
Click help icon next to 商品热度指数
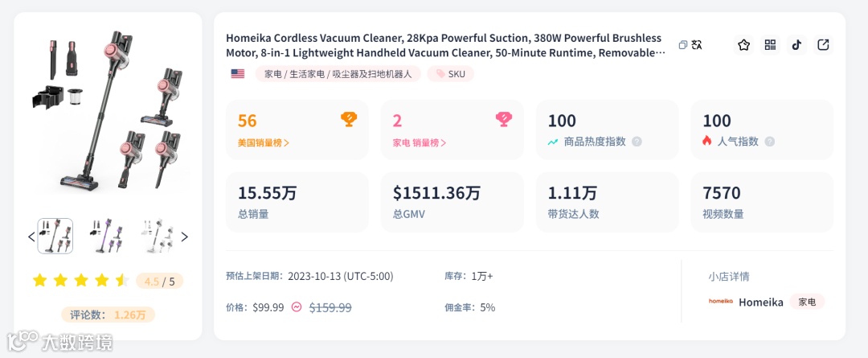[x=637, y=142]
